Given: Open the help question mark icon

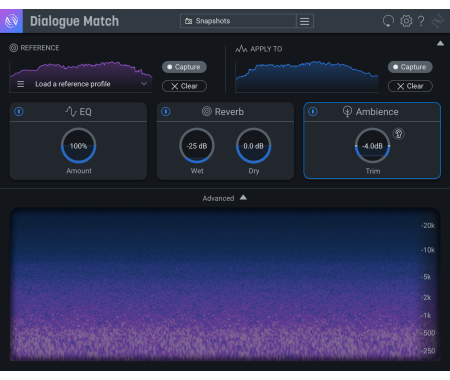Looking at the screenshot, I should [x=421, y=21].
